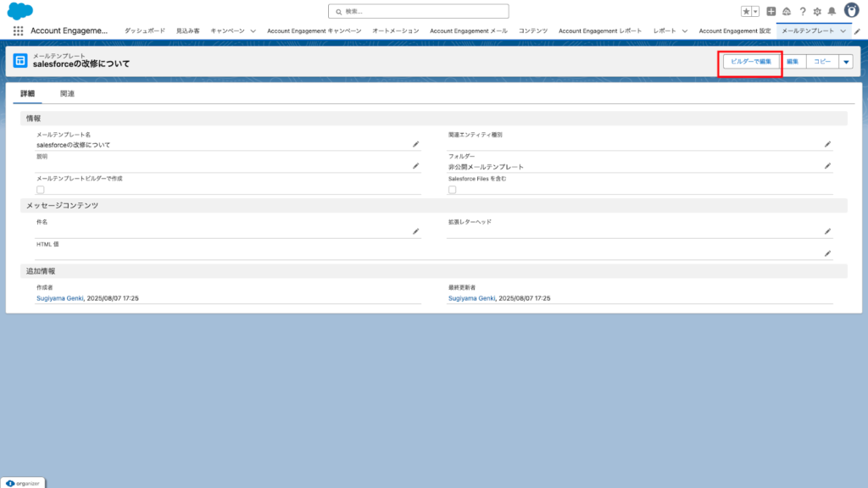Open Account Engagement メール tab

point(468,31)
